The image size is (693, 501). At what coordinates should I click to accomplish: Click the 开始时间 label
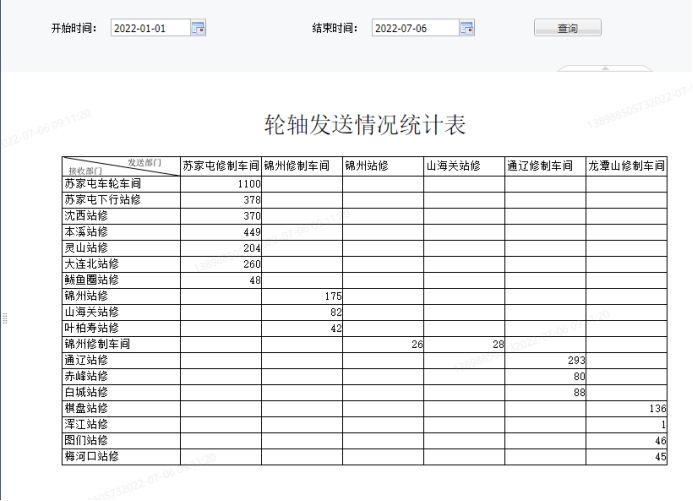[x=74, y=28]
